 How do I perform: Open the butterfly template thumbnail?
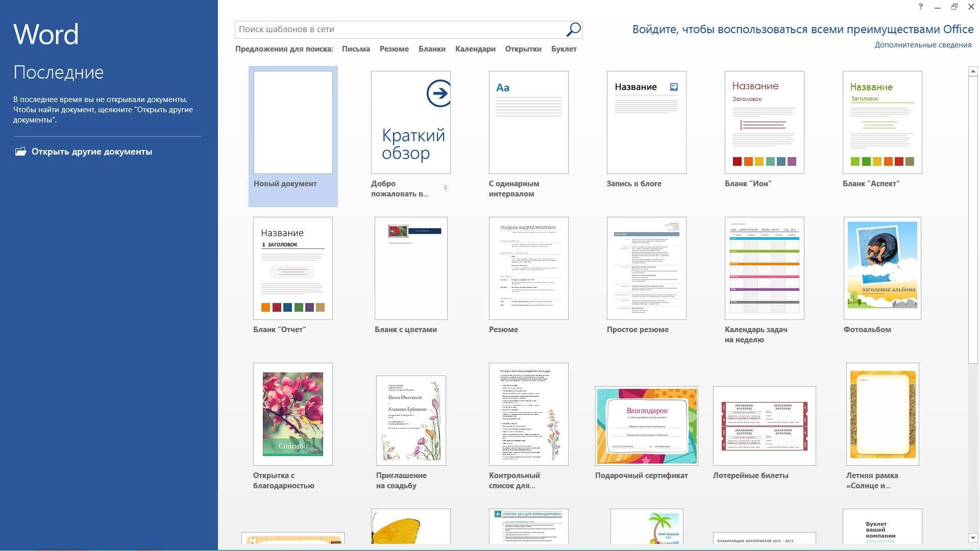click(411, 526)
